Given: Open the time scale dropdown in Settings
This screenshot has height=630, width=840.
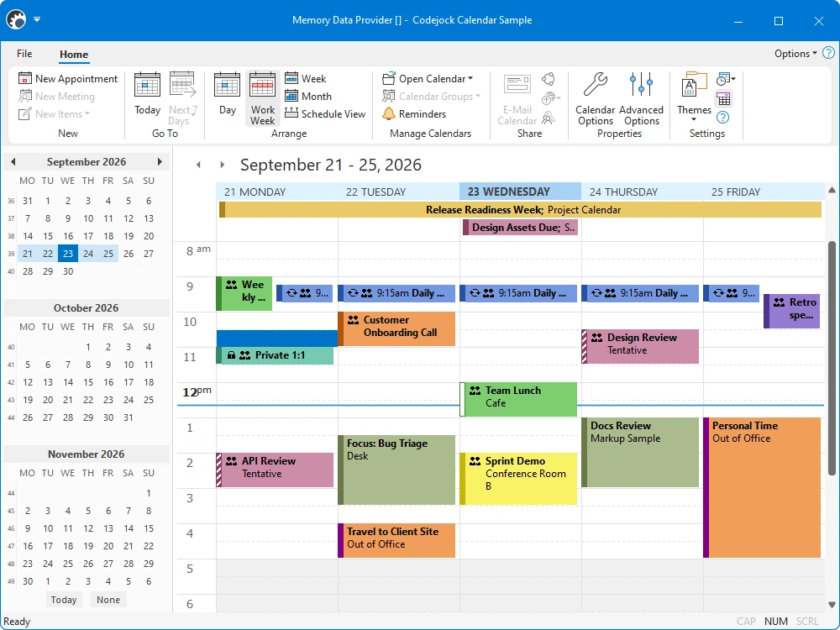Looking at the screenshot, I should tap(726, 79).
